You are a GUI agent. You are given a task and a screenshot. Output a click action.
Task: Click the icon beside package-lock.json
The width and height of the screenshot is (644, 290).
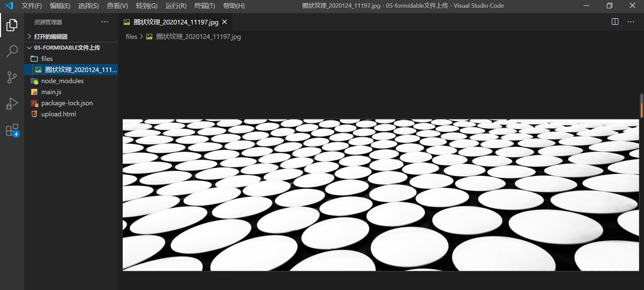(x=34, y=103)
